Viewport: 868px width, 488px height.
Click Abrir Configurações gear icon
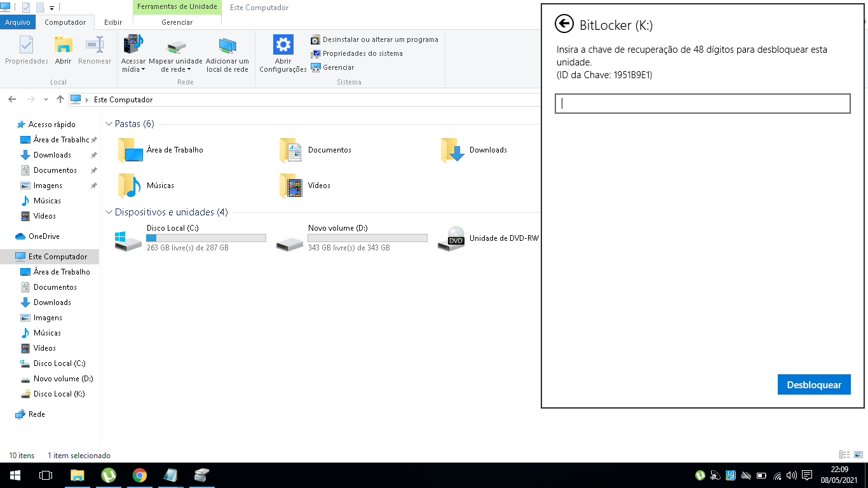(283, 54)
